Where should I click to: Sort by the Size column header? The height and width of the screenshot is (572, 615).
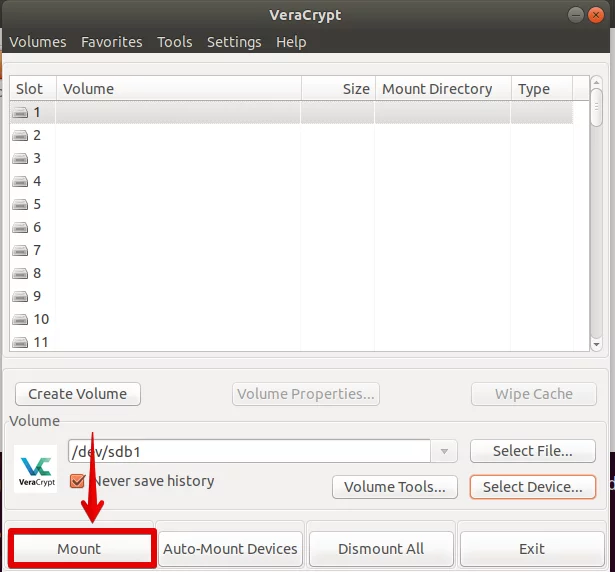pyautogui.click(x=338, y=89)
